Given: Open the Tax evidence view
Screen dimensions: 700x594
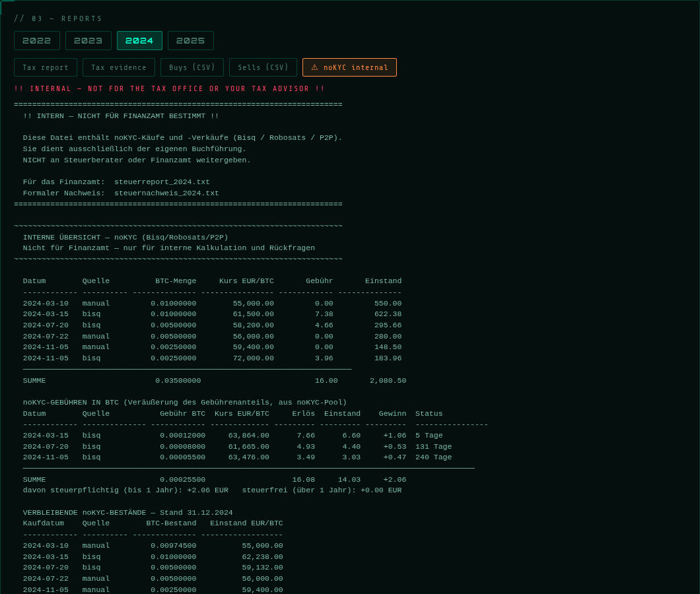Looking at the screenshot, I should click(x=119, y=67).
